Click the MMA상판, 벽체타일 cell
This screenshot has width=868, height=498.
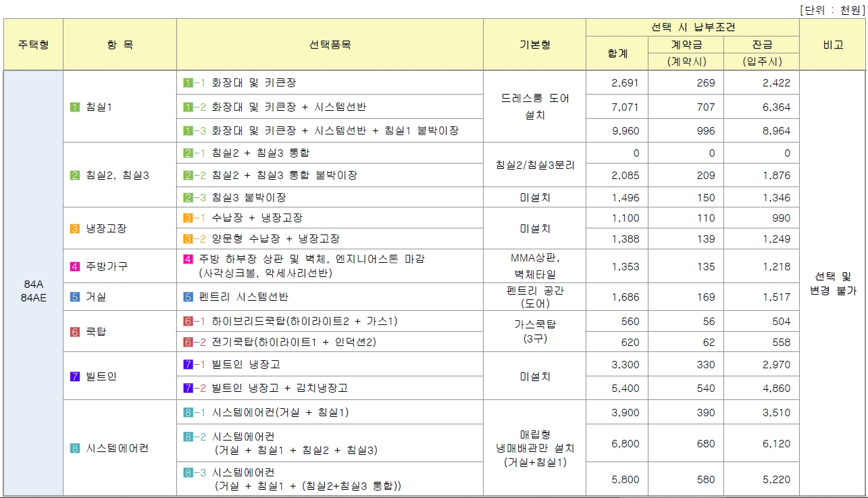pyautogui.click(x=534, y=266)
